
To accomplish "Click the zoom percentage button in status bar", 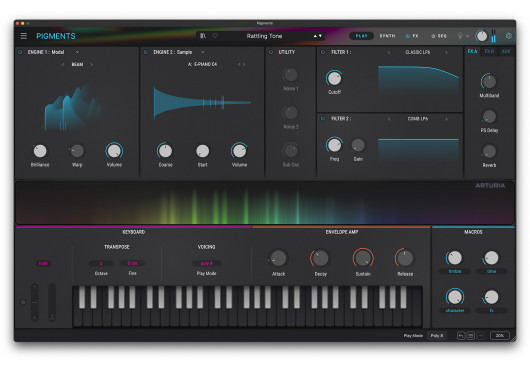I will point(500,336).
